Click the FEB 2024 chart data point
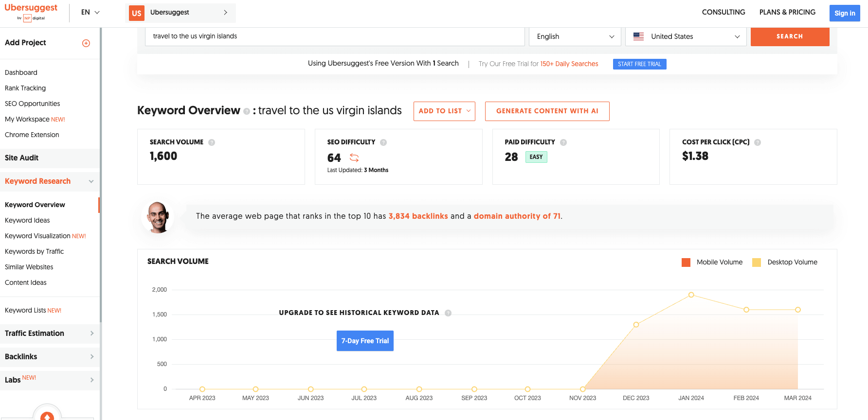The image size is (868, 420). coord(746,310)
